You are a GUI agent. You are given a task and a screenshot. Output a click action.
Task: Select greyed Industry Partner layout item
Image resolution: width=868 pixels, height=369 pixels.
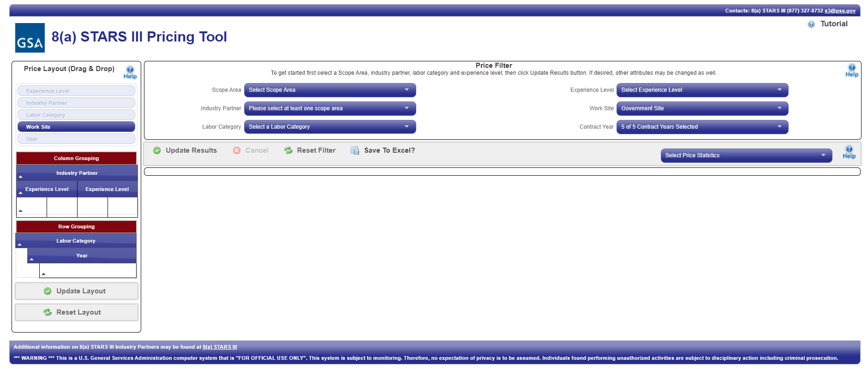(x=76, y=103)
